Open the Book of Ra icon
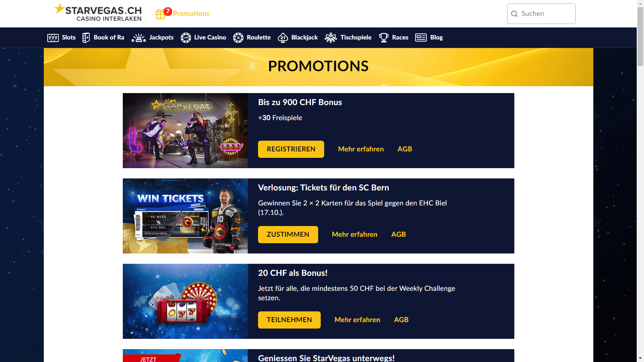The image size is (644, 362). point(86,38)
